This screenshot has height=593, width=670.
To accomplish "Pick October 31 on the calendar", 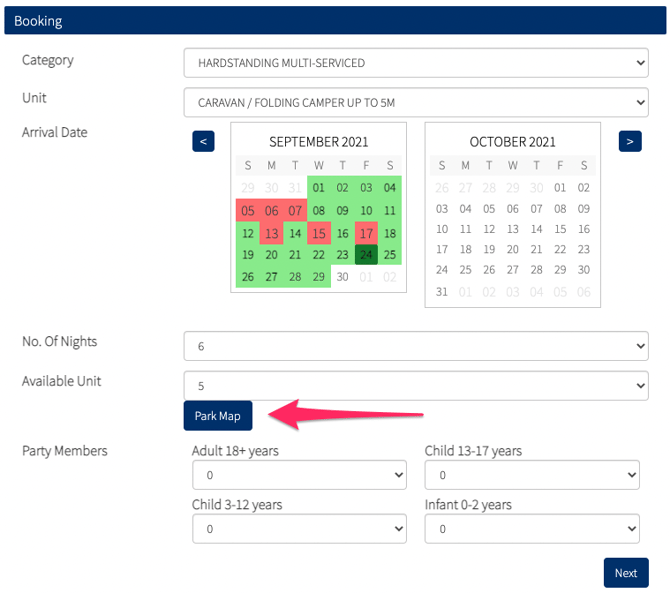I will 442,292.
